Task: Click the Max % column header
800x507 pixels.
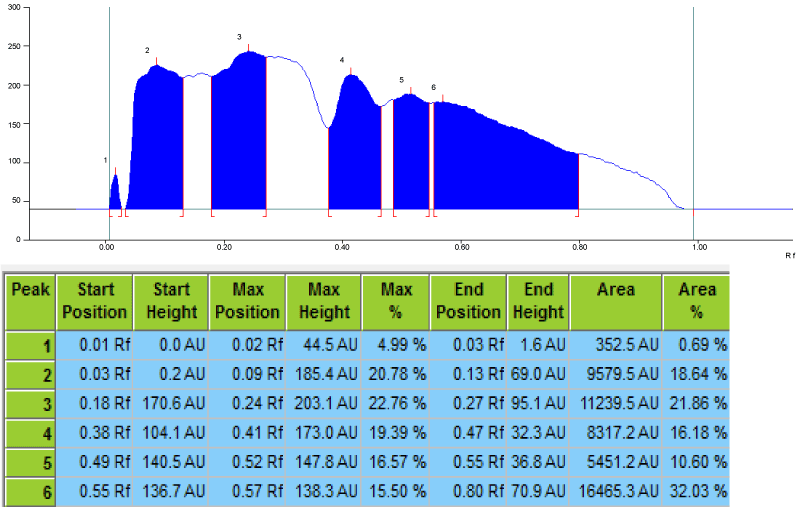Action: [395, 302]
